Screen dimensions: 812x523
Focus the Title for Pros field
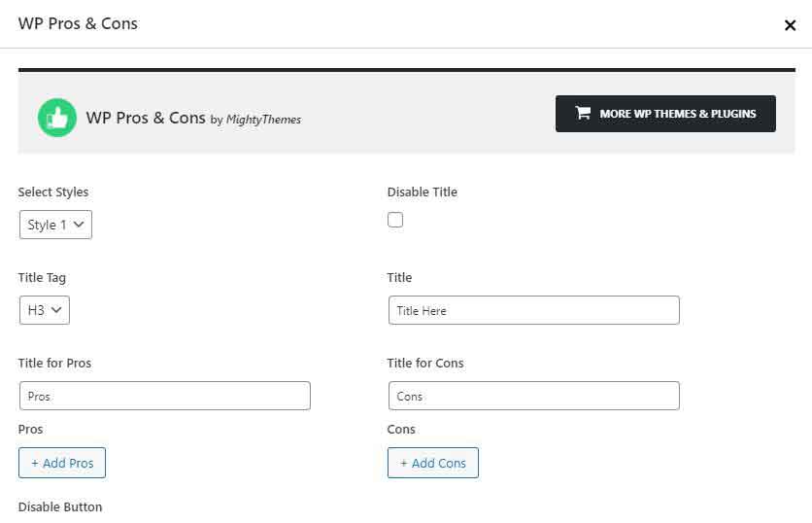pyautogui.click(x=165, y=396)
